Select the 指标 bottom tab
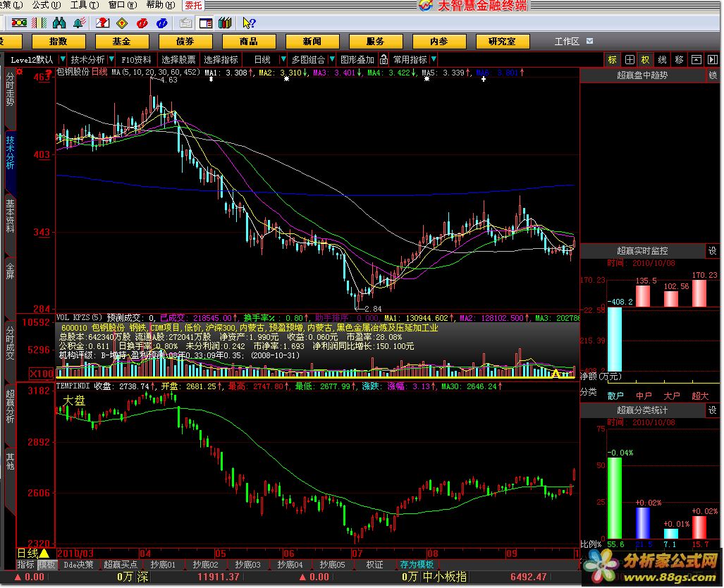Viewport: 724px width, 588px height. pyautogui.click(x=26, y=565)
